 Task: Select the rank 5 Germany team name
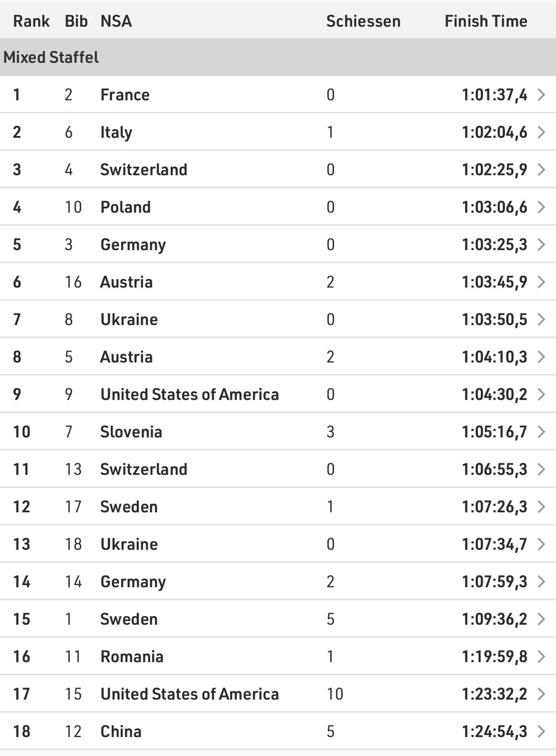click(x=133, y=245)
